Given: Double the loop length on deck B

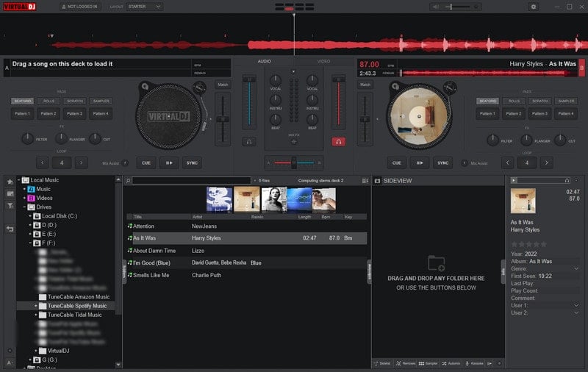Looking at the screenshot, I should [546, 162].
